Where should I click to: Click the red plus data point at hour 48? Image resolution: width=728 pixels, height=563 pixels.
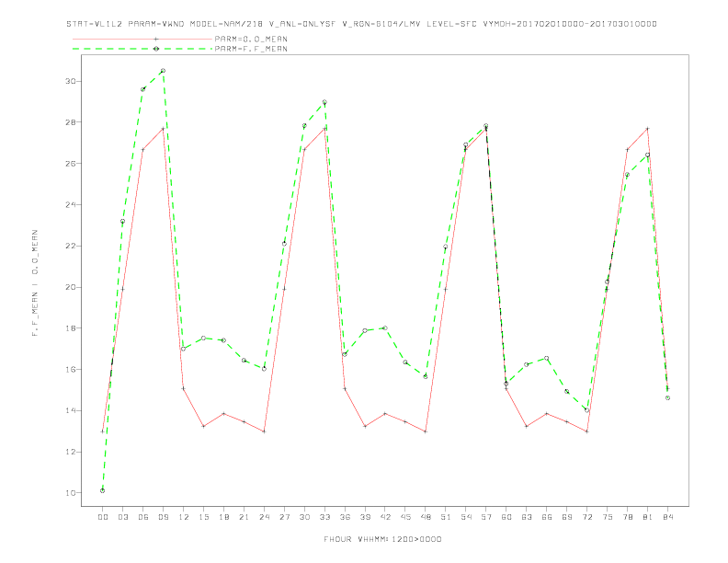tap(426, 431)
